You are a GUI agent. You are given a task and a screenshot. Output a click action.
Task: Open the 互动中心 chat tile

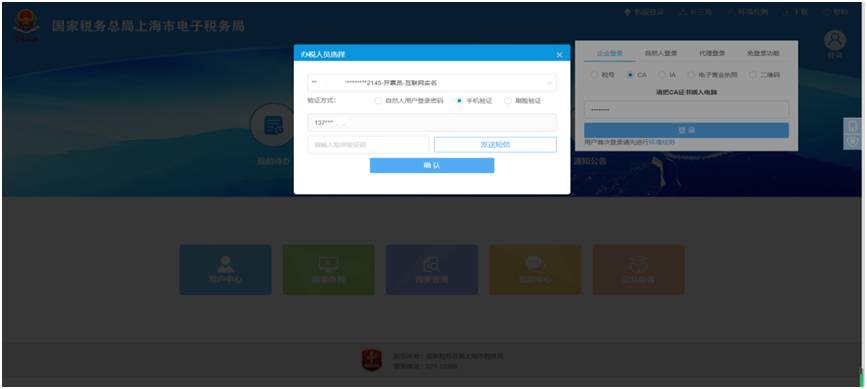pyautogui.click(x=535, y=270)
